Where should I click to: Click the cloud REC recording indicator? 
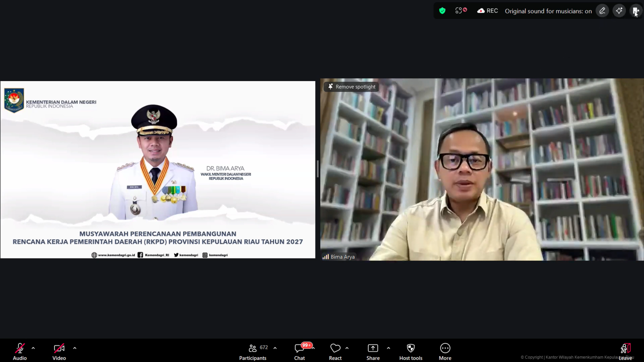(487, 11)
